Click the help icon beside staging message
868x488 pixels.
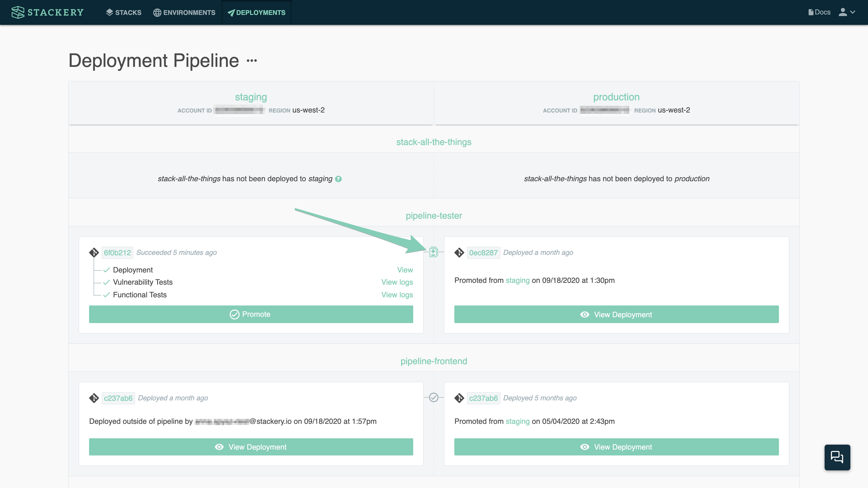coord(338,179)
